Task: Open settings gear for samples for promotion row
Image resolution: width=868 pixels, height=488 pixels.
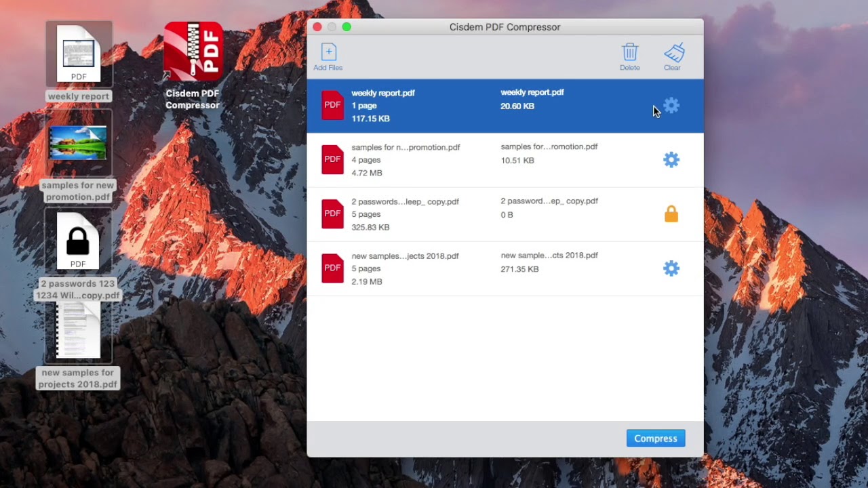Action: 671,160
